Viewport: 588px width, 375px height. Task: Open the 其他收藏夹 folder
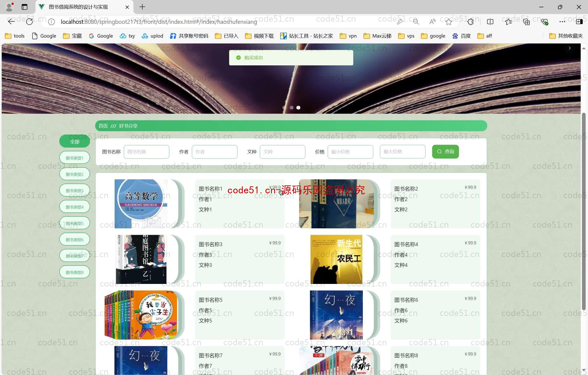566,36
